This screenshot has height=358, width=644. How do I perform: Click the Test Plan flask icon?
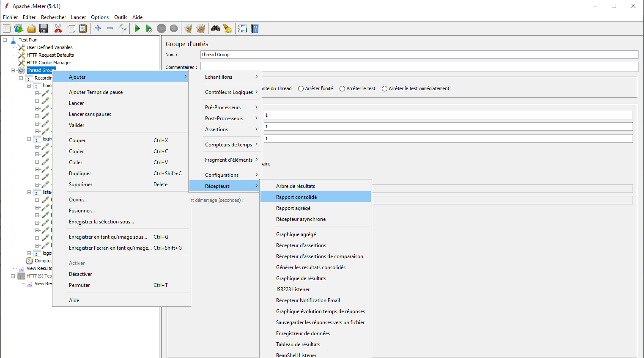pyautogui.click(x=14, y=40)
